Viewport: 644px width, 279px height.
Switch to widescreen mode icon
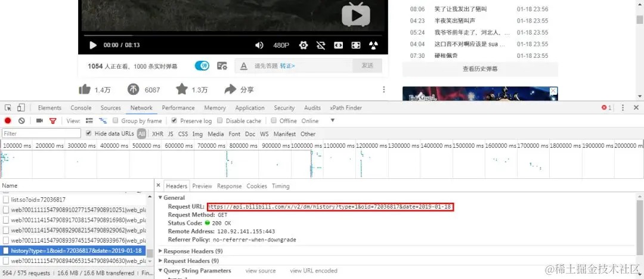click(339, 45)
